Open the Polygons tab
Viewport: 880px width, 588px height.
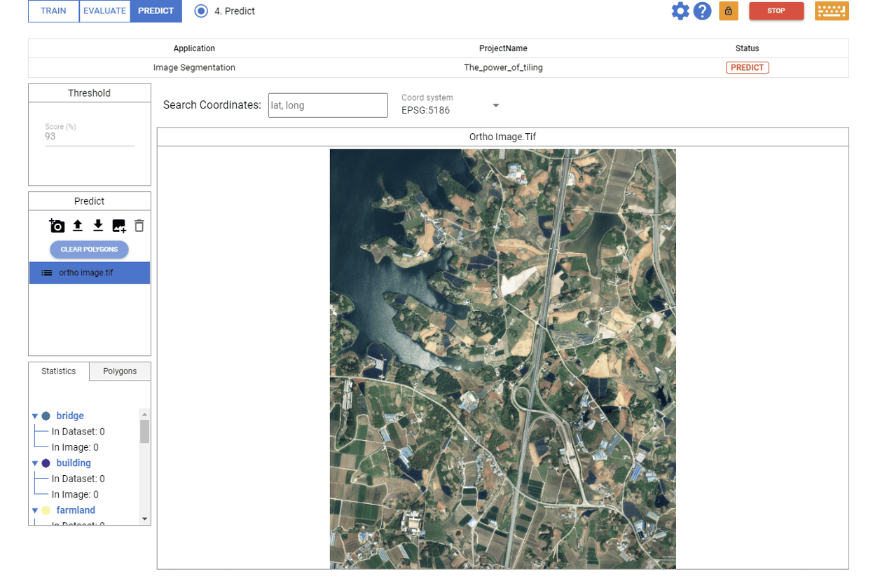119,371
